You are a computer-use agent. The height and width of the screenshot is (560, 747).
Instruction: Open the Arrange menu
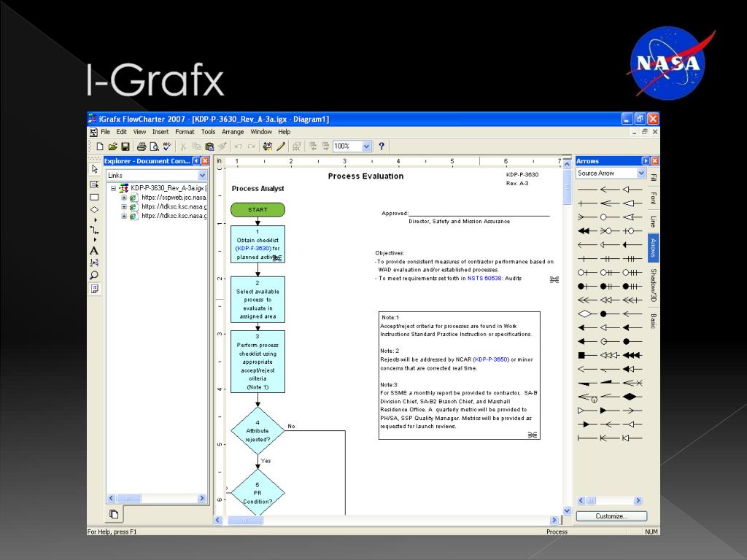coord(233,132)
